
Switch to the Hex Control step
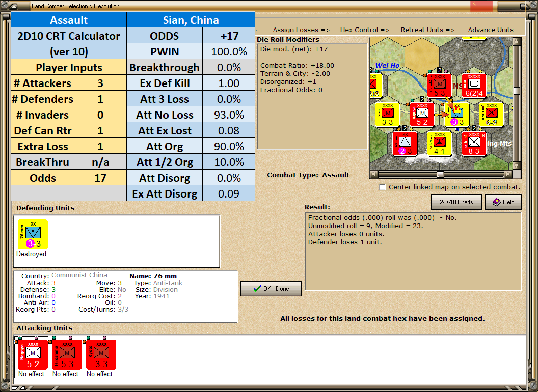(364, 30)
